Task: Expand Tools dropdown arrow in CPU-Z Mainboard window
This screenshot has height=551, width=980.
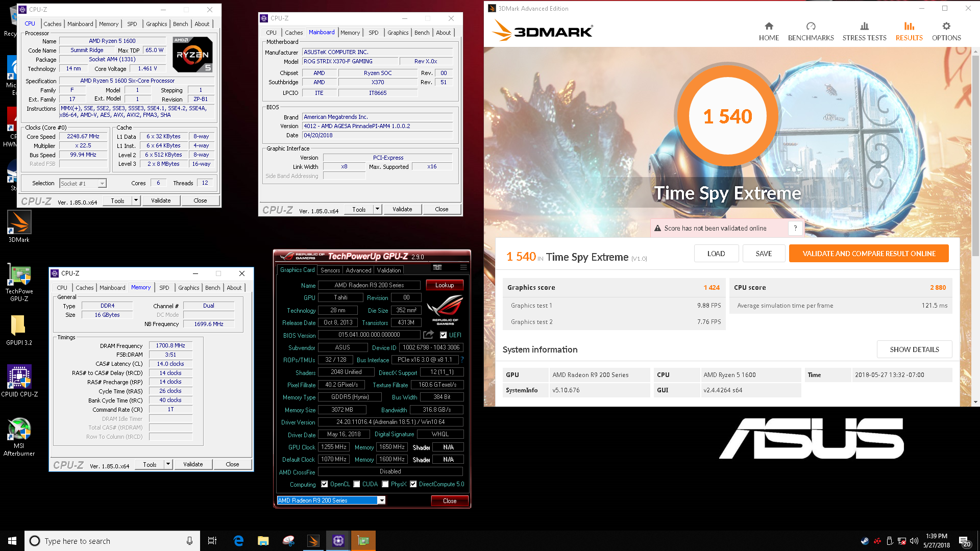Action: pyautogui.click(x=377, y=209)
